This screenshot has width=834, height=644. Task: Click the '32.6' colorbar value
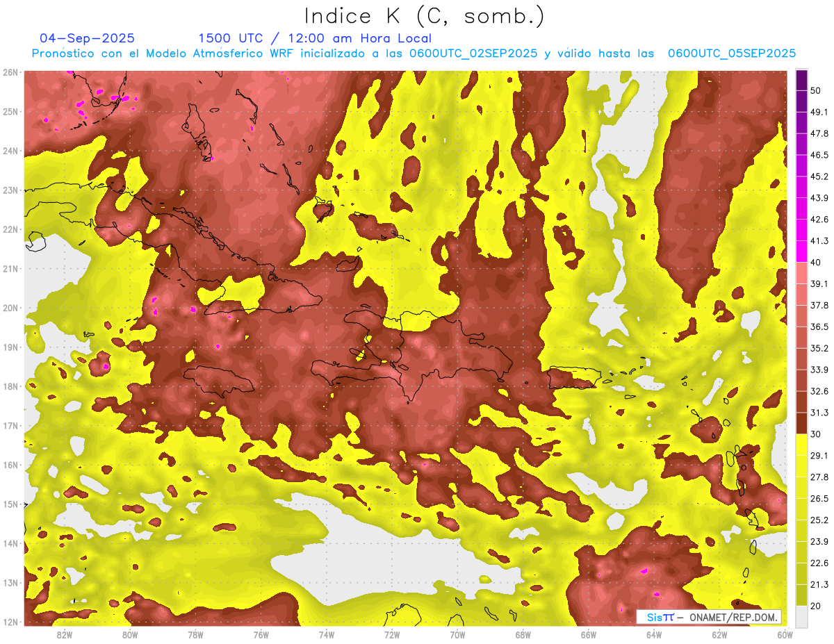pyautogui.click(x=819, y=391)
